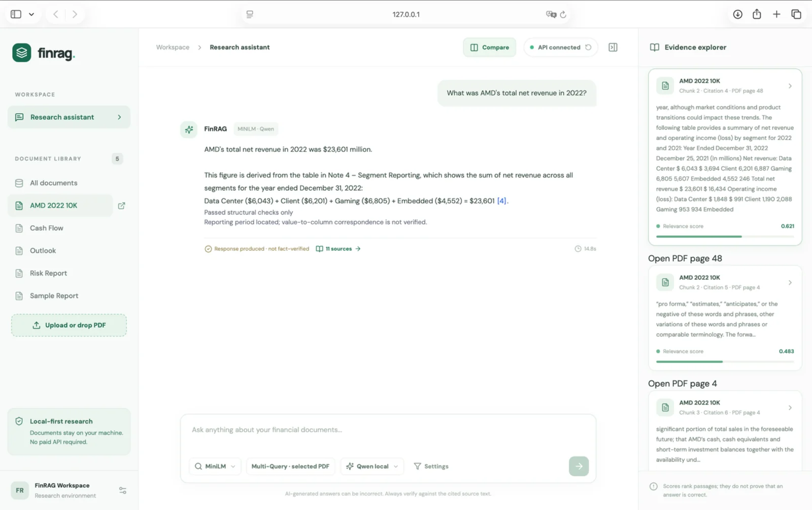Follow the citation [4] link
The width and height of the screenshot is (812, 510).
pos(501,201)
